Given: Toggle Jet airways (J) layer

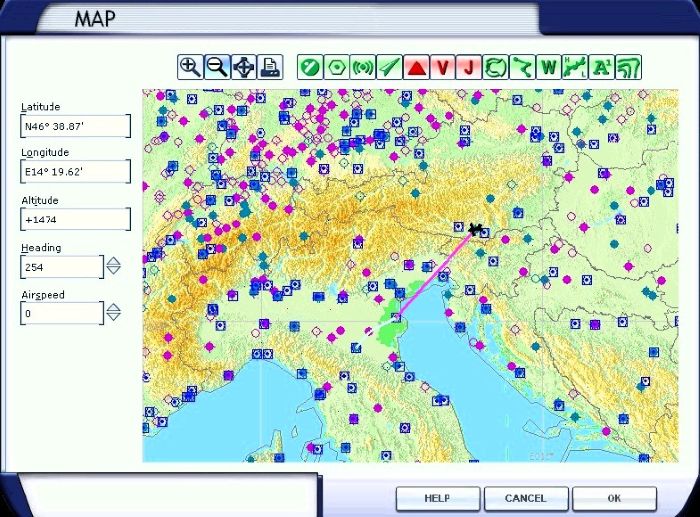Looking at the screenshot, I should click(466, 67).
